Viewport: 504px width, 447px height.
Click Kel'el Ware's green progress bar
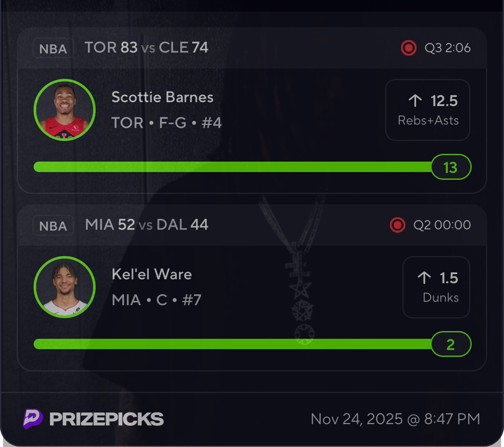point(233,344)
